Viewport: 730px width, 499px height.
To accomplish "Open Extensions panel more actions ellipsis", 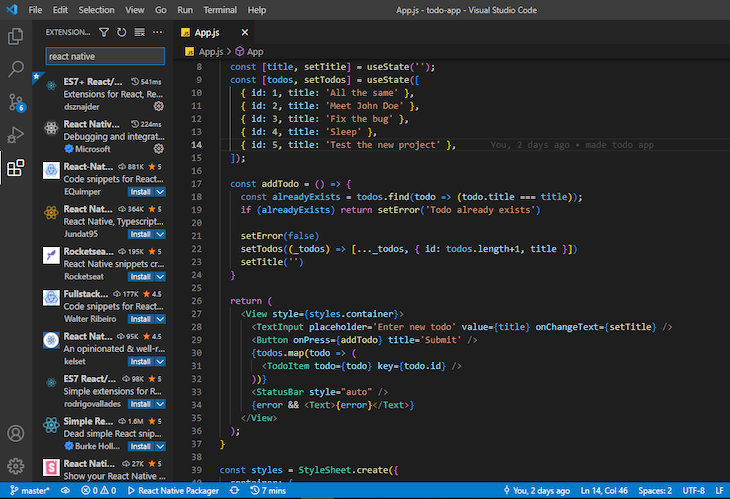I will 156,32.
